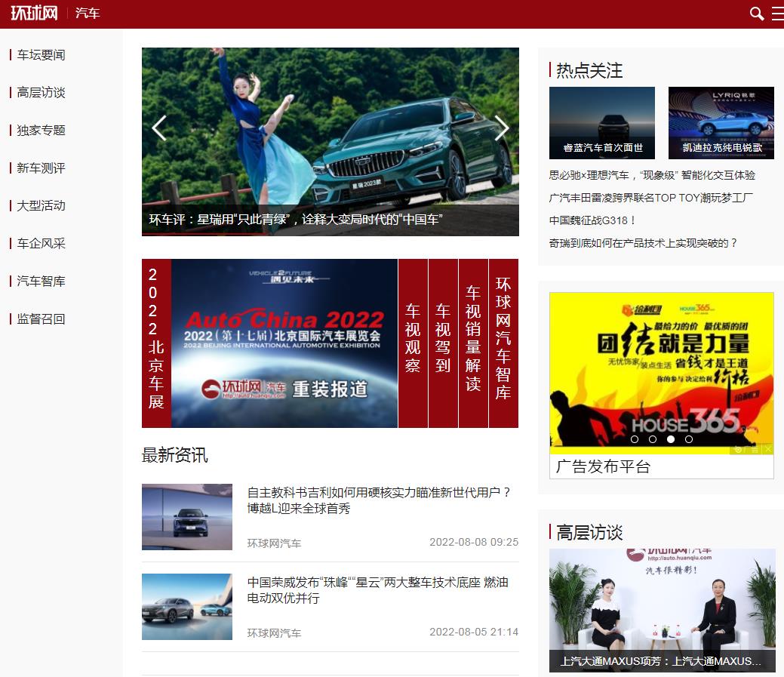Open 睿蓝汽车首次面世 thumbnail
The width and height of the screenshot is (784, 677).
602,123
